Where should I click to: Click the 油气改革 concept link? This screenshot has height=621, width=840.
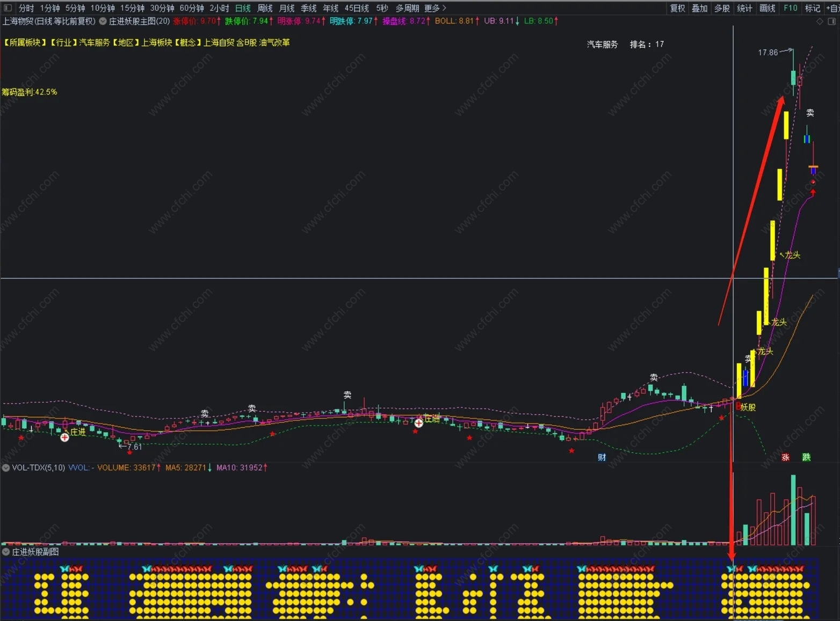coord(274,42)
